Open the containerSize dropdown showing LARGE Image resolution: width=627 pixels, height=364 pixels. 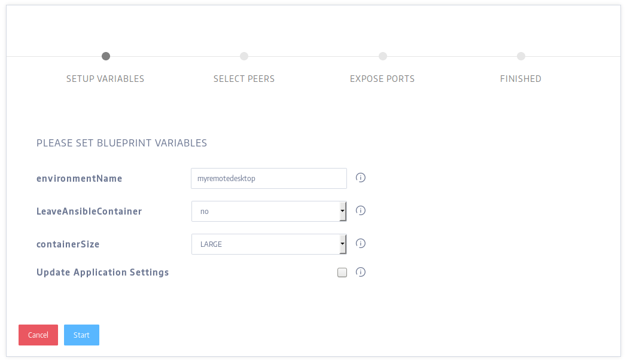[269, 244]
